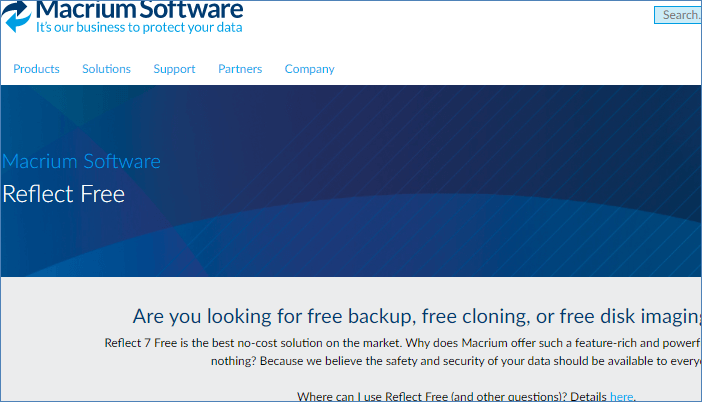This screenshot has width=702, height=402.
Task: Click the light blue Macrium Software banner text
Action: pos(81,162)
